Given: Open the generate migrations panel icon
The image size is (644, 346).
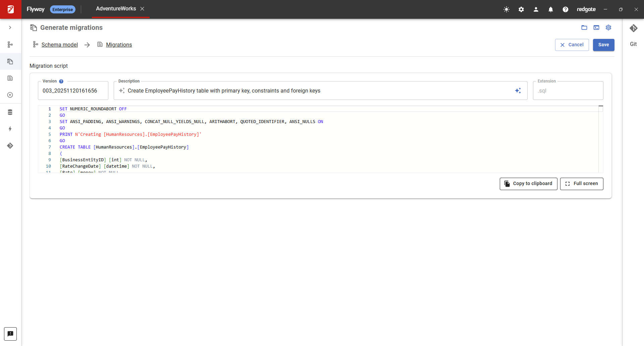Looking at the screenshot, I should 10,61.
